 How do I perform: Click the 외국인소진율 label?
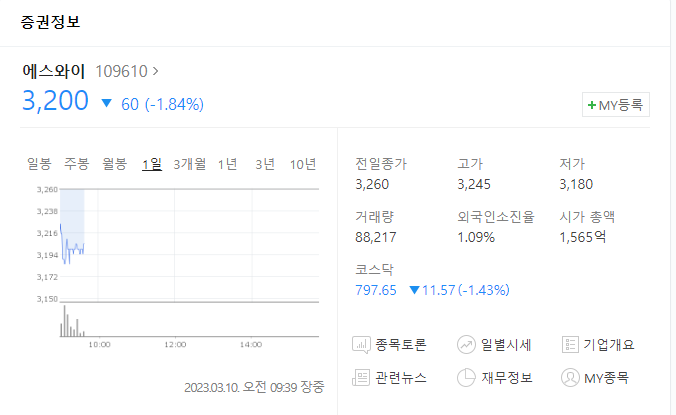click(496, 217)
